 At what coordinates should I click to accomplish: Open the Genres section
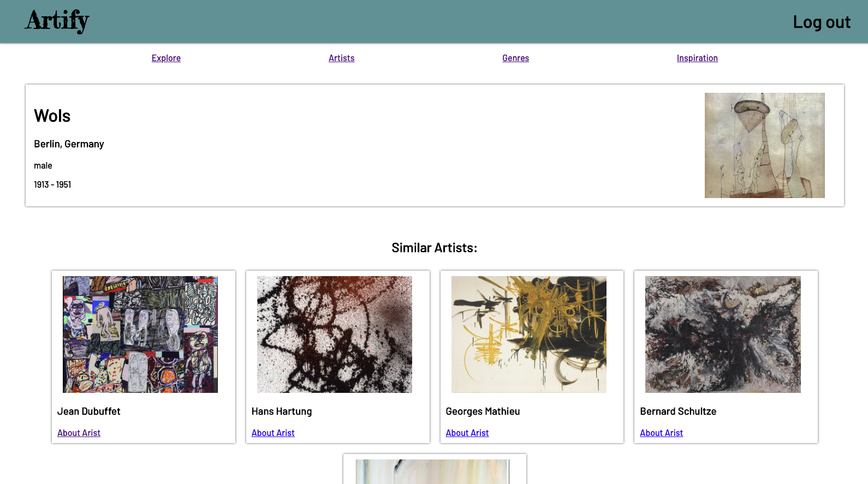click(x=515, y=58)
